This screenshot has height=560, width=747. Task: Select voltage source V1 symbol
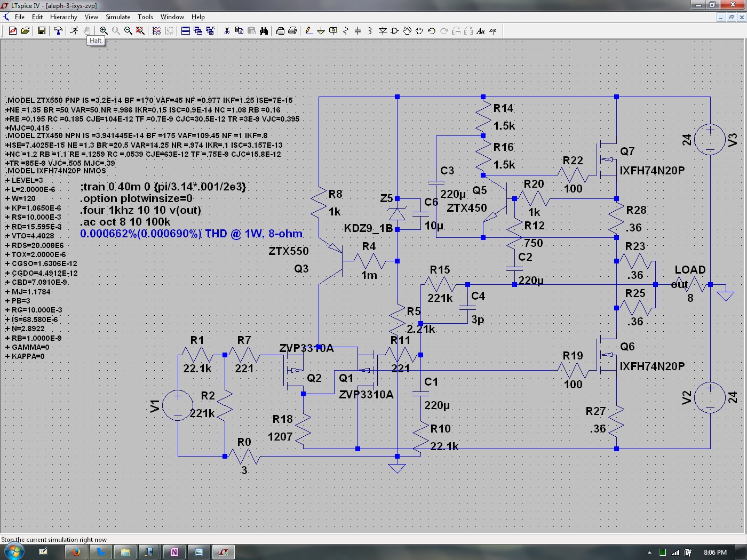pos(178,405)
